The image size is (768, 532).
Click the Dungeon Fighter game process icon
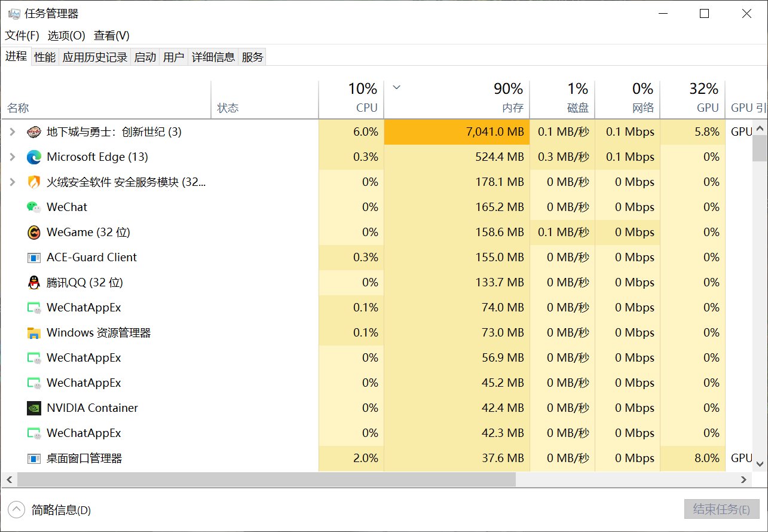point(34,132)
